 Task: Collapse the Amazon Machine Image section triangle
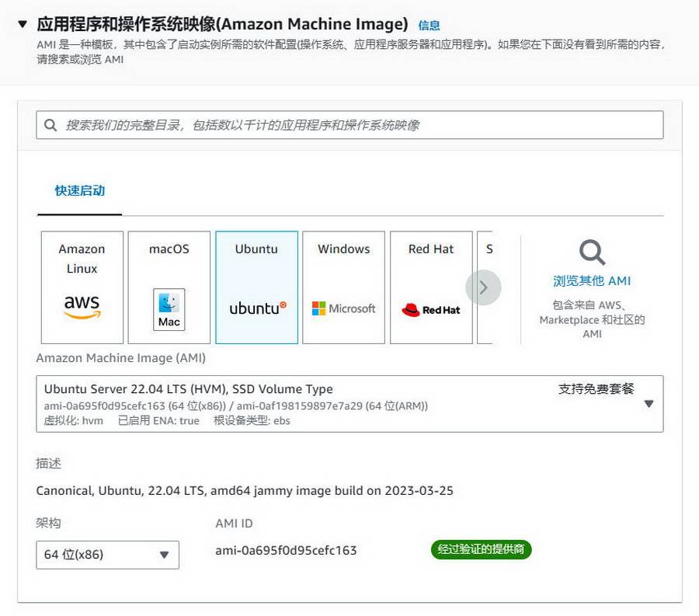(x=23, y=24)
